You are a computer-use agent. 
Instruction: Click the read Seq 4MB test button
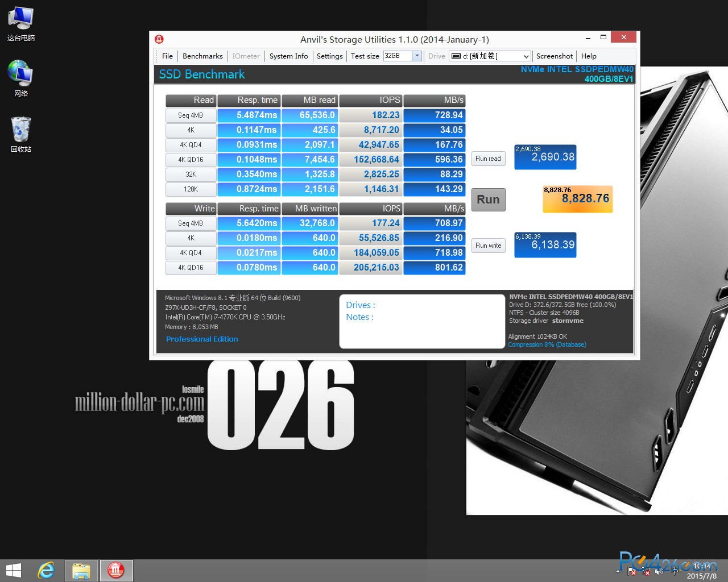(x=191, y=115)
